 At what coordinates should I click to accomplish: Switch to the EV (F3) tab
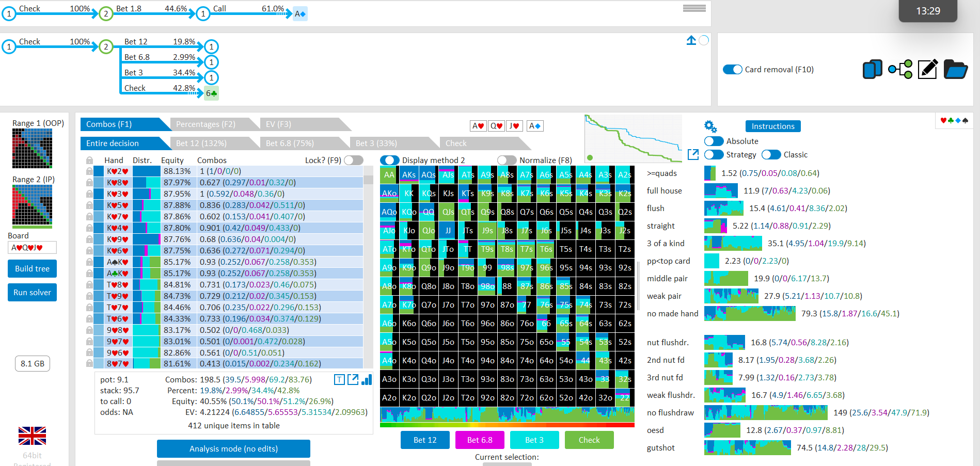305,124
